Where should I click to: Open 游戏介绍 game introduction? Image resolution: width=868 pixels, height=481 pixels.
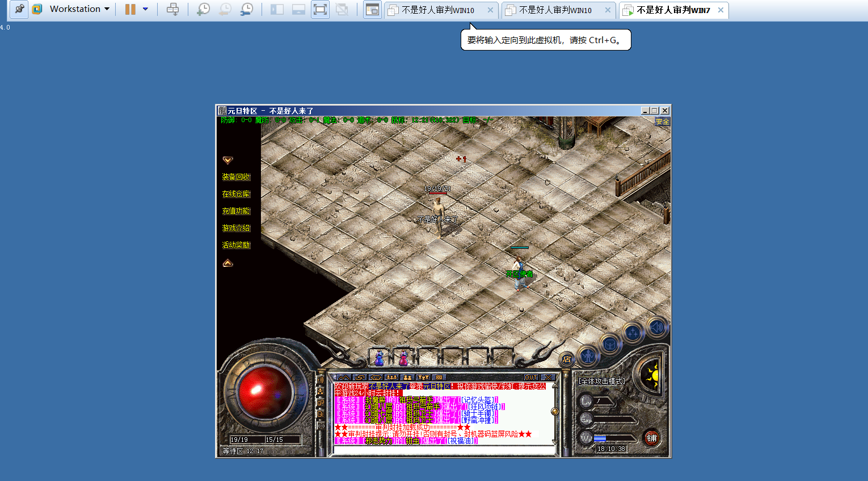(x=236, y=228)
